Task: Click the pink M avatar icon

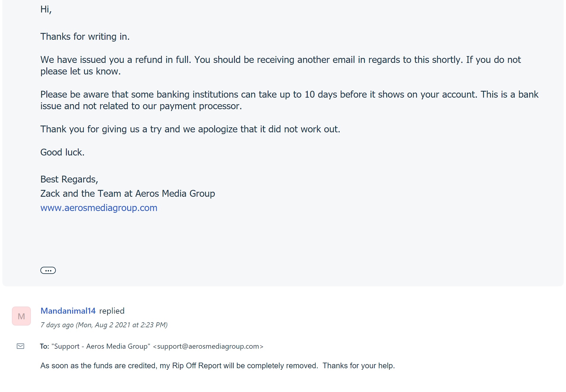Action: 21,316
